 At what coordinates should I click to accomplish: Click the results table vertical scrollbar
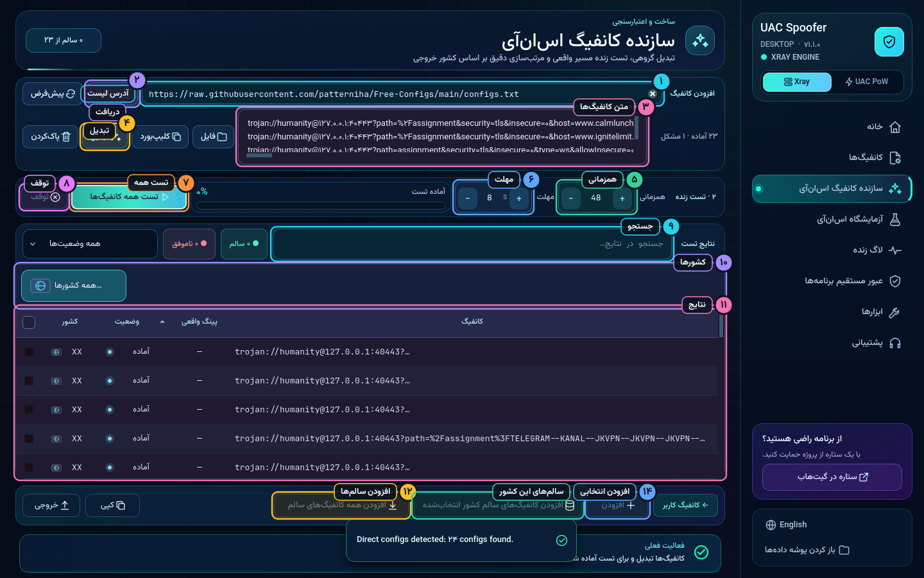pyautogui.click(x=721, y=325)
